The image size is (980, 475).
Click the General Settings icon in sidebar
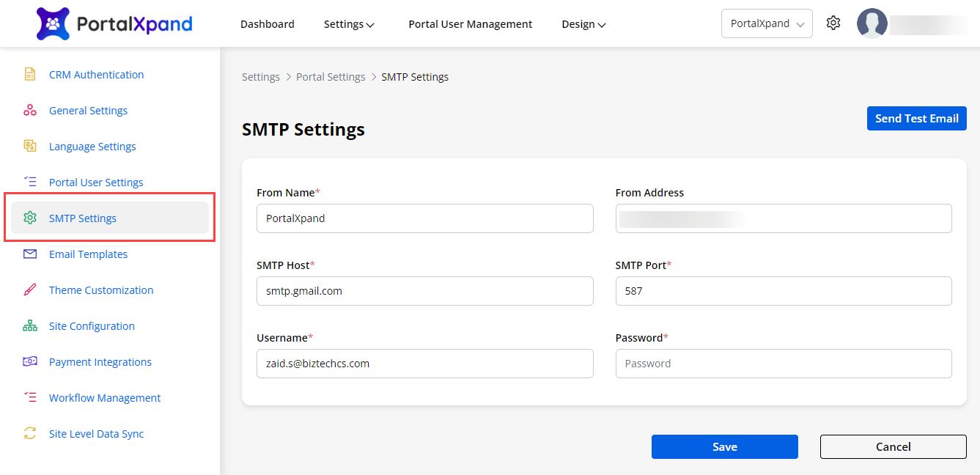[30, 110]
